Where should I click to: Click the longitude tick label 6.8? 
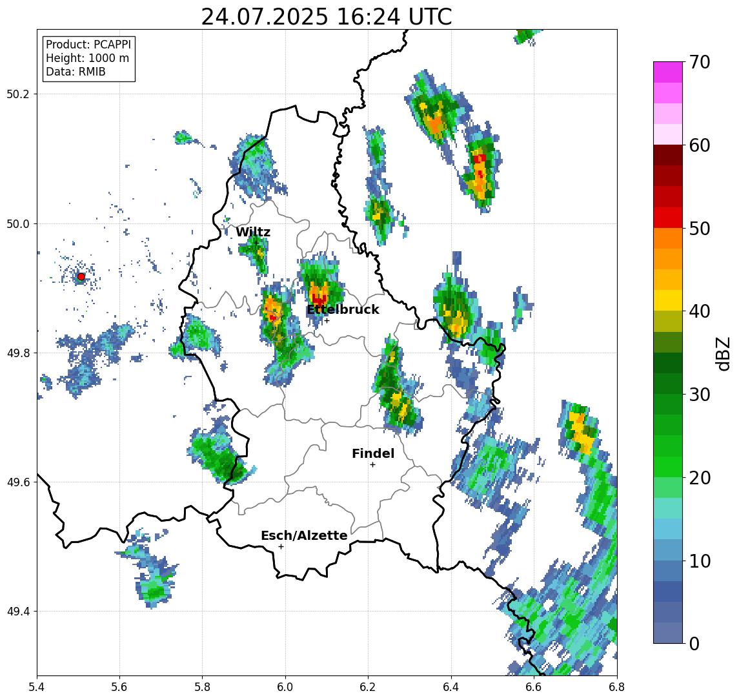616,687
